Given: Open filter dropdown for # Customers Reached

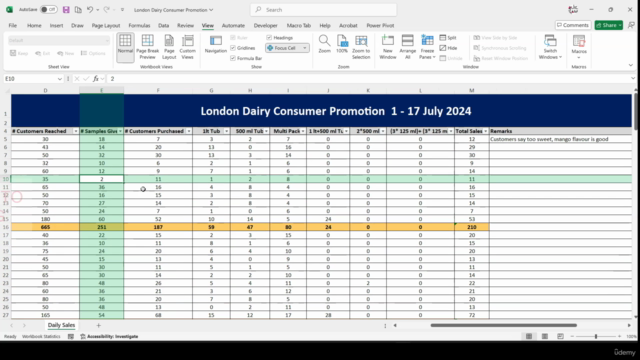Looking at the screenshot, I should [x=76, y=131].
